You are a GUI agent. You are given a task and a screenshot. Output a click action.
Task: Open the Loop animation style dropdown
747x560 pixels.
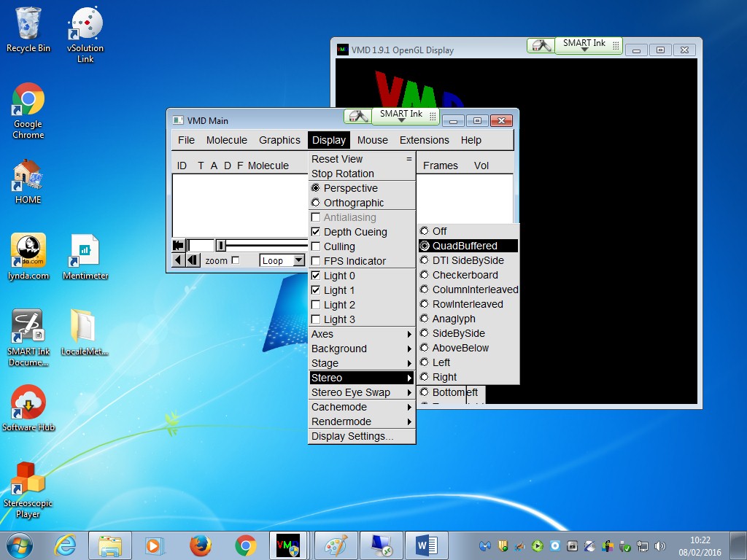click(298, 260)
